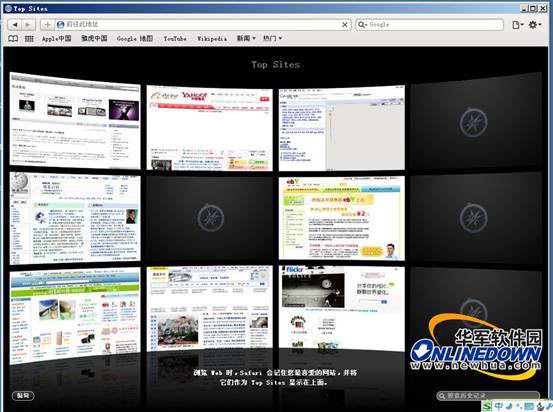Viewport: 553px width, 412px height.
Task: Open the Settings gear menu
Action: pyautogui.click(x=534, y=25)
